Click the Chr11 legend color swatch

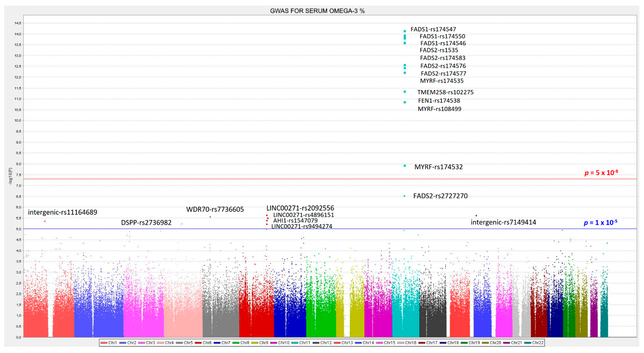click(295, 343)
